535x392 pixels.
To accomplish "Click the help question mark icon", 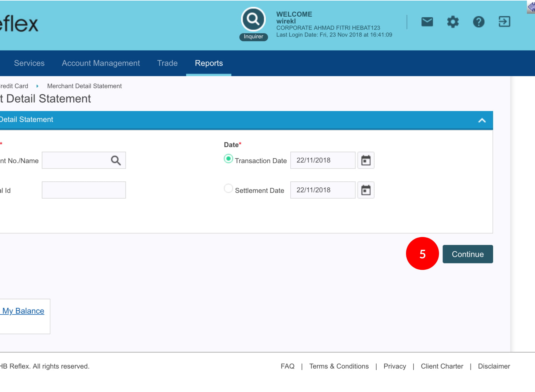I will click(479, 22).
